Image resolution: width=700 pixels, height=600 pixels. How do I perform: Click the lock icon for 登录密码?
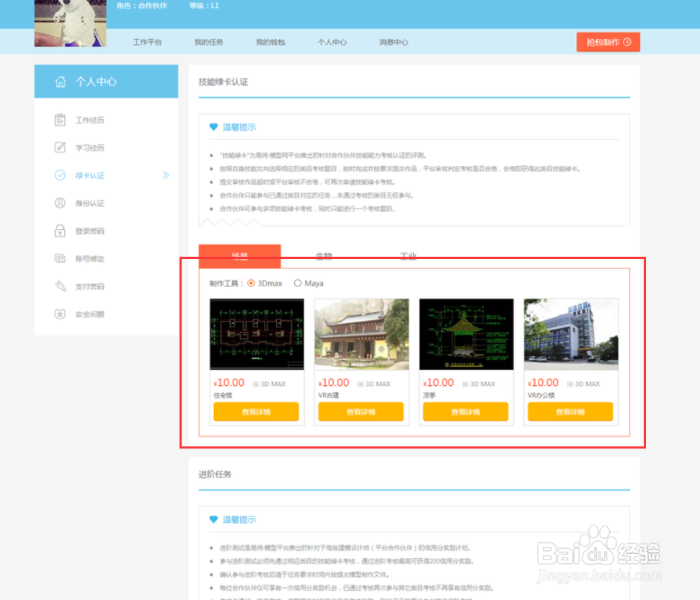point(60,231)
